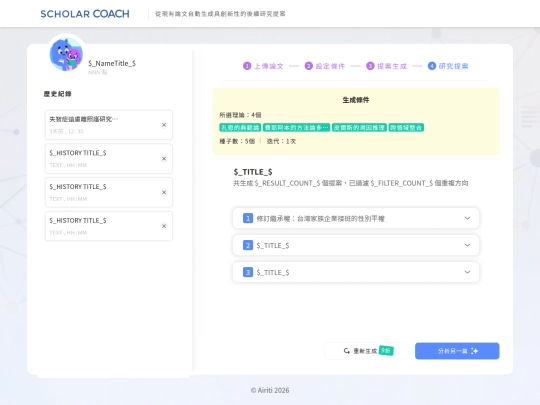The image size is (540, 405).
Task: Click the result count summary line
Action: coord(351,183)
